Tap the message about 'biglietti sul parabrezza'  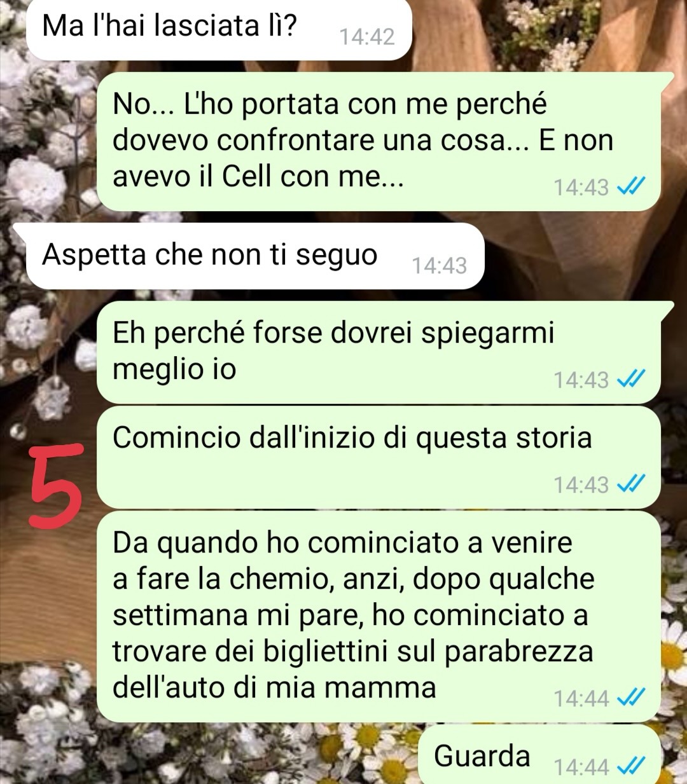379,616
